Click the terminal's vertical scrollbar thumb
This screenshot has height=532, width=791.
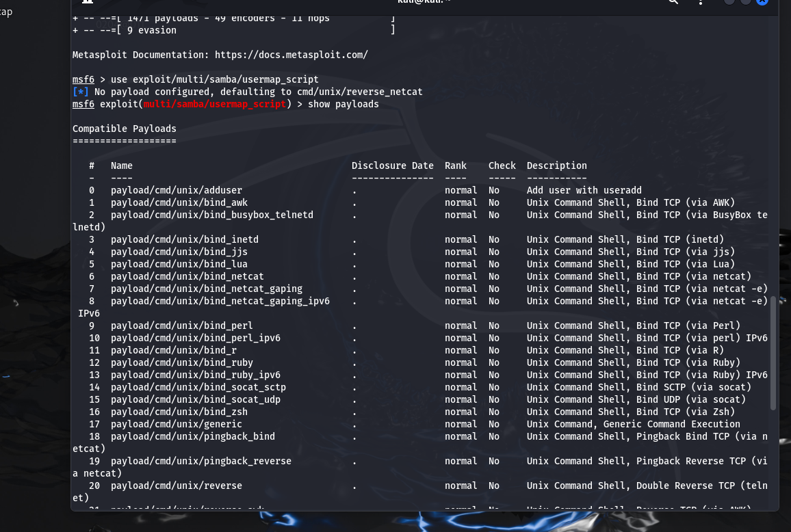pyautogui.click(x=773, y=353)
